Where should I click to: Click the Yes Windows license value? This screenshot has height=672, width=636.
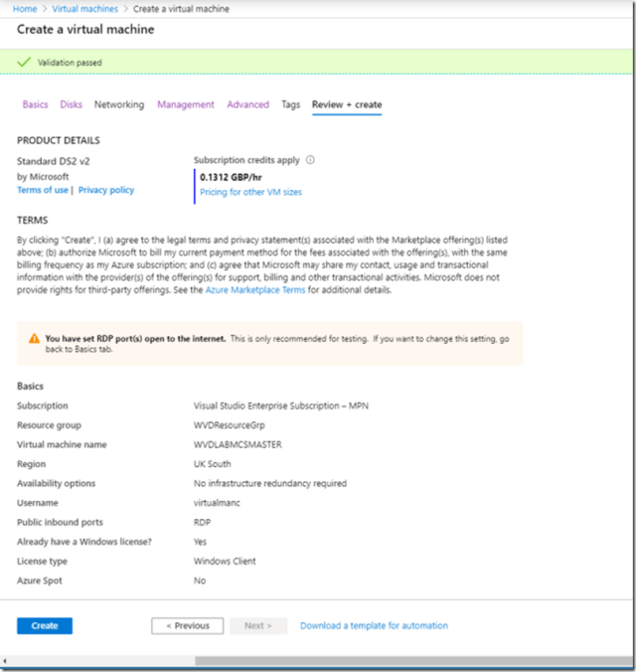(x=200, y=542)
